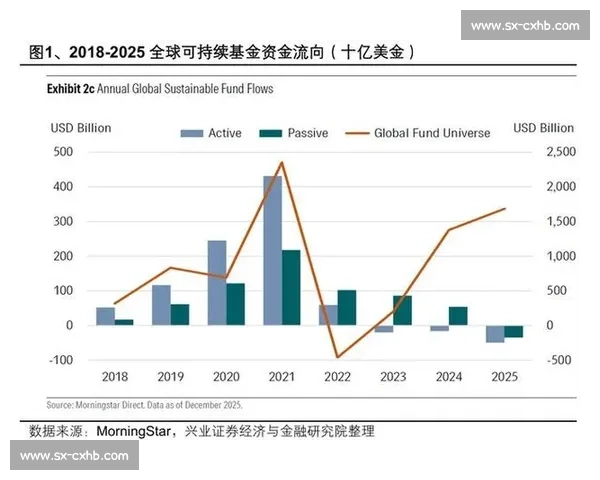Screen dimensions: 600x480
Task: Click the 2020 year label
Action: click(x=226, y=377)
